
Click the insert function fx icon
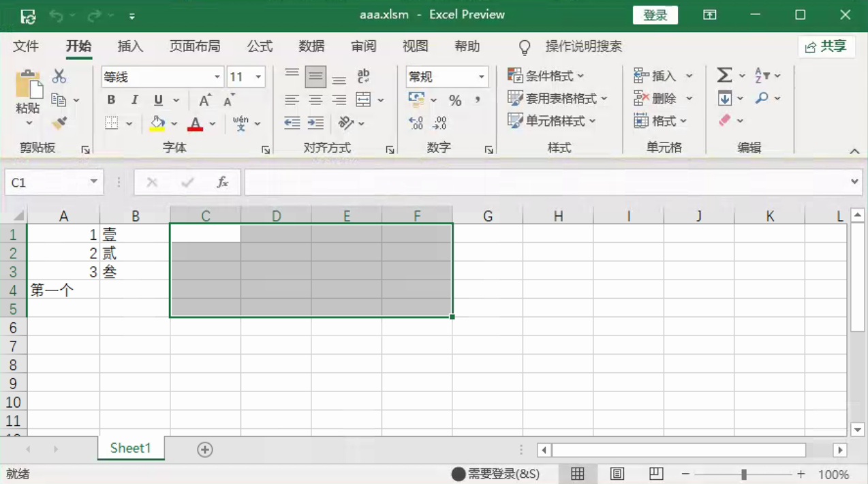222,182
